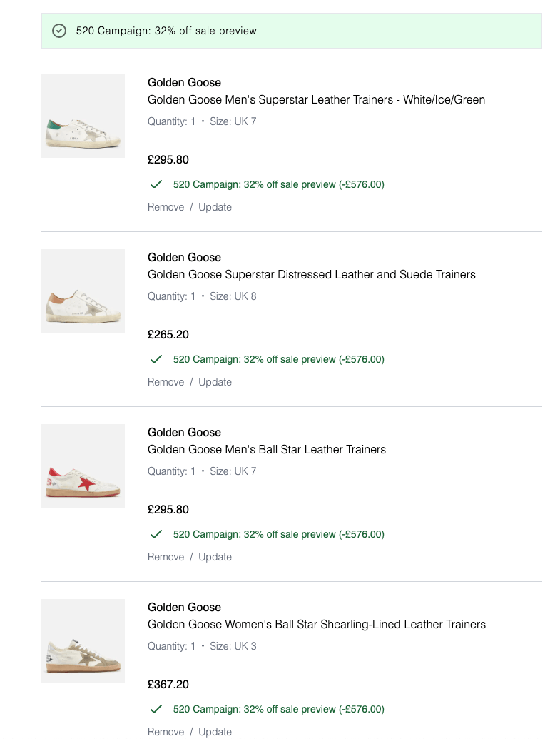The width and height of the screenshot is (560, 739).
Task: Click the 520 Campaign sale preview banner
Action: pyautogui.click(x=291, y=31)
